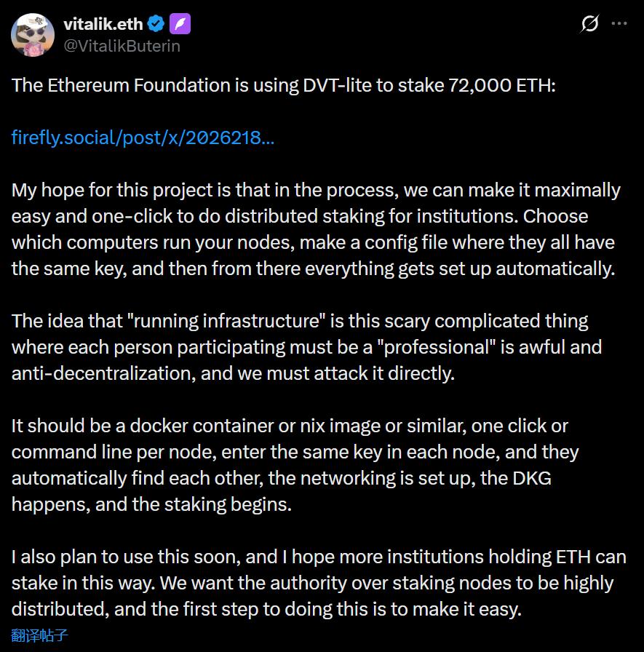Open the three-dot more options menu
This screenshot has width=644, height=652.
619,23
